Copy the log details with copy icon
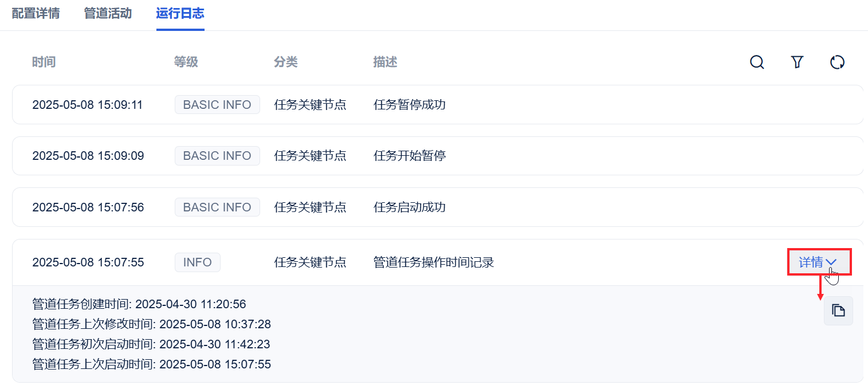 coord(838,311)
